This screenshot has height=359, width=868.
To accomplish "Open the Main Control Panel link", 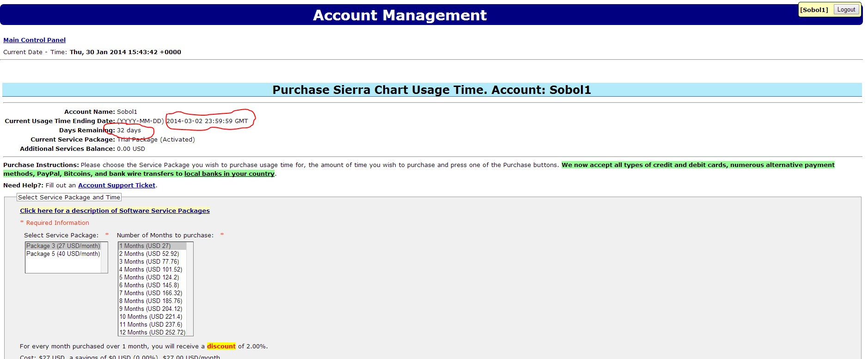I will click(x=34, y=40).
